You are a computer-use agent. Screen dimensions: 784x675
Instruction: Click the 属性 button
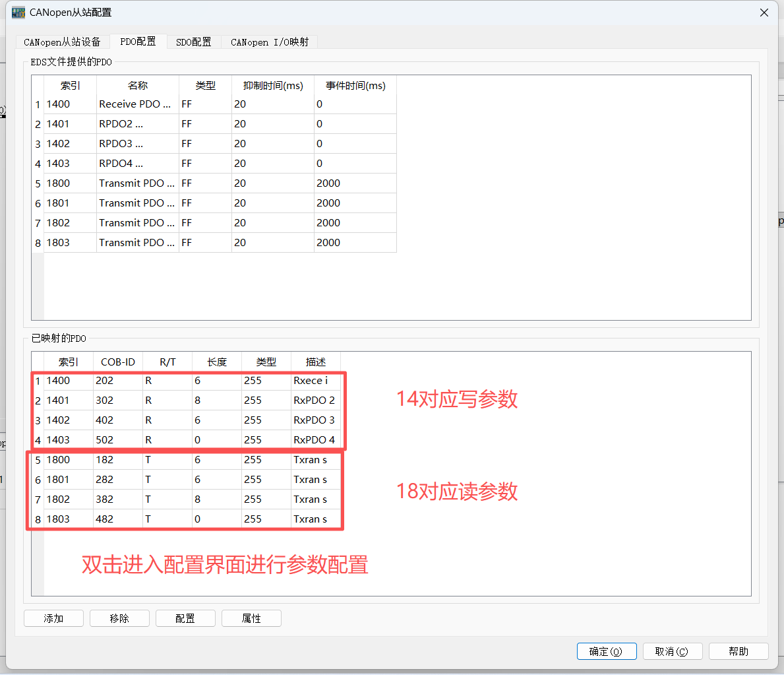(x=251, y=618)
